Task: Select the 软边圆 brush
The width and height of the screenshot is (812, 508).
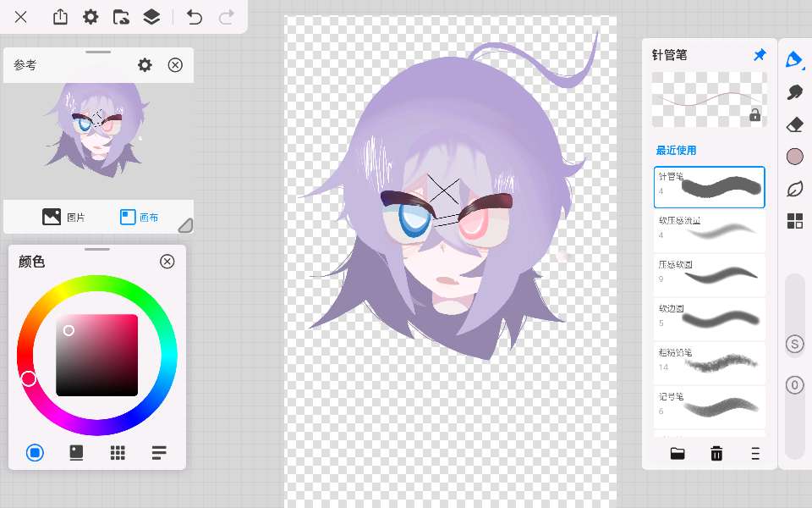Action: (x=709, y=318)
